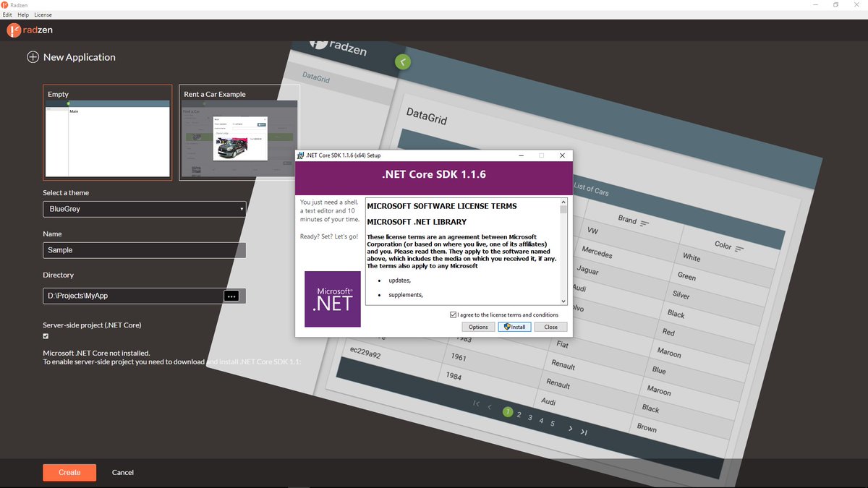Click the license text scrollbar down arrow
Screen dimensions: 868x488
tap(563, 301)
